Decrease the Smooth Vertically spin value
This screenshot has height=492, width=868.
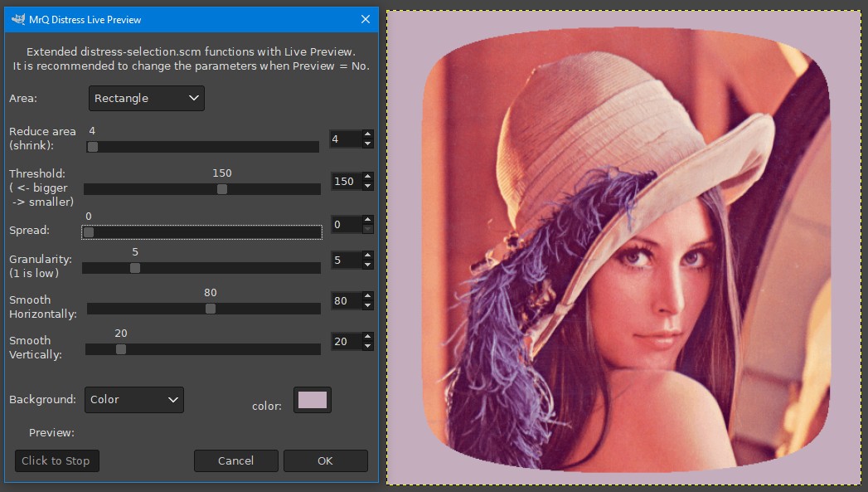[x=367, y=346]
